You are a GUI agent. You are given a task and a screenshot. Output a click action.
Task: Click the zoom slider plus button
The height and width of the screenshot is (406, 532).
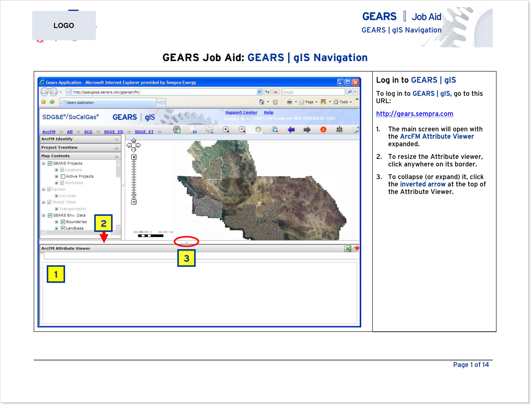coord(134,157)
